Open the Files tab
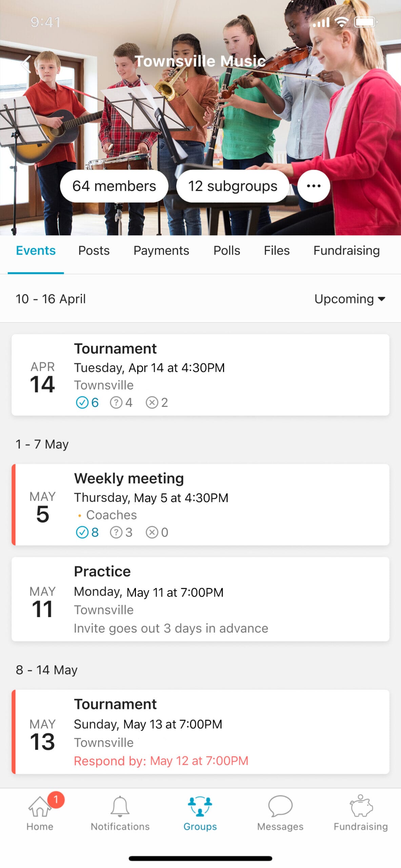This screenshot has width=401, height=868. (x=277, y=251)
